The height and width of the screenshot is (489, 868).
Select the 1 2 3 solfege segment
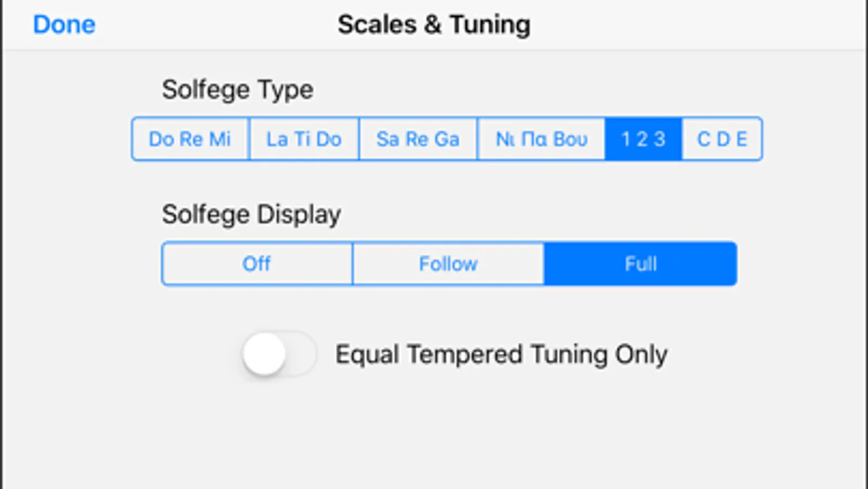643,139
